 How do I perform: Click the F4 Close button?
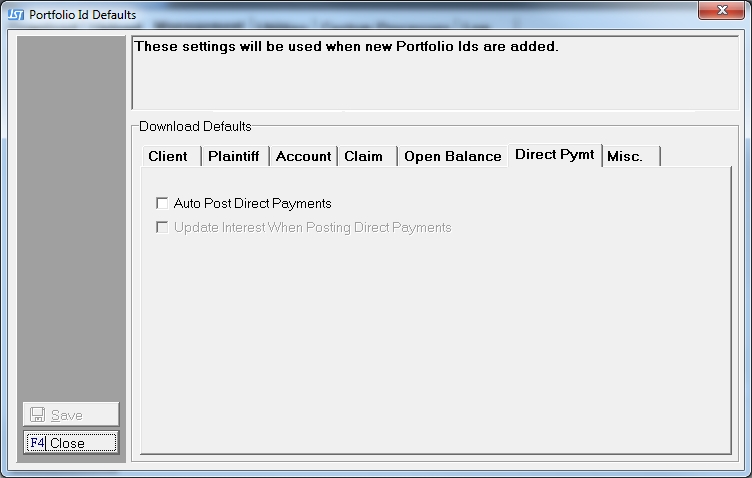71,442
